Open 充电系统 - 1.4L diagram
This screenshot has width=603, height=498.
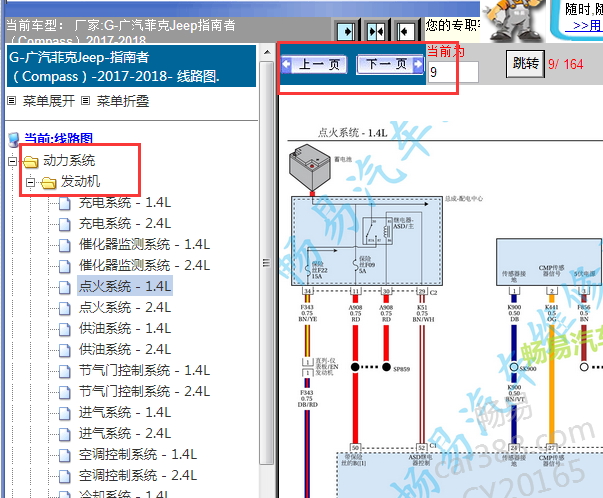(125, 202)
